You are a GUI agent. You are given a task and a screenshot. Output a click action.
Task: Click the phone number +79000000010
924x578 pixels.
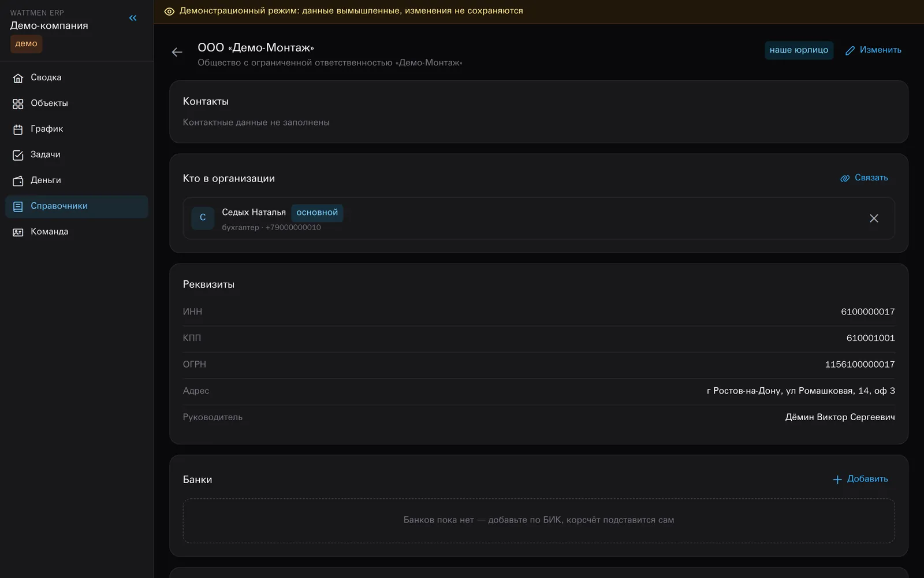point(293,228)
